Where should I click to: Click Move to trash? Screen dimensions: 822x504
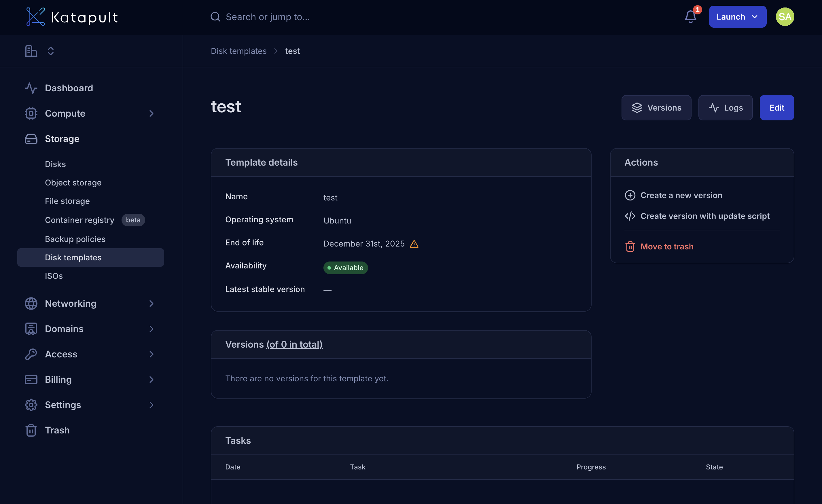coord(666,247)
